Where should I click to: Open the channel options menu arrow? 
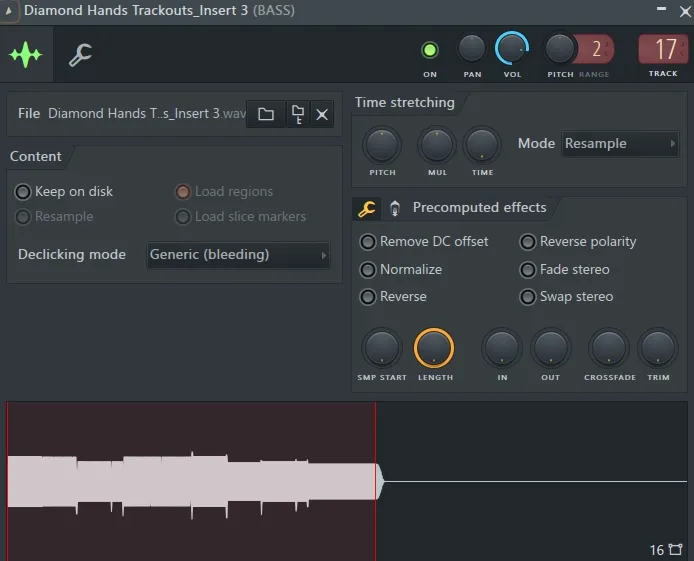click(x=8, y=11)
